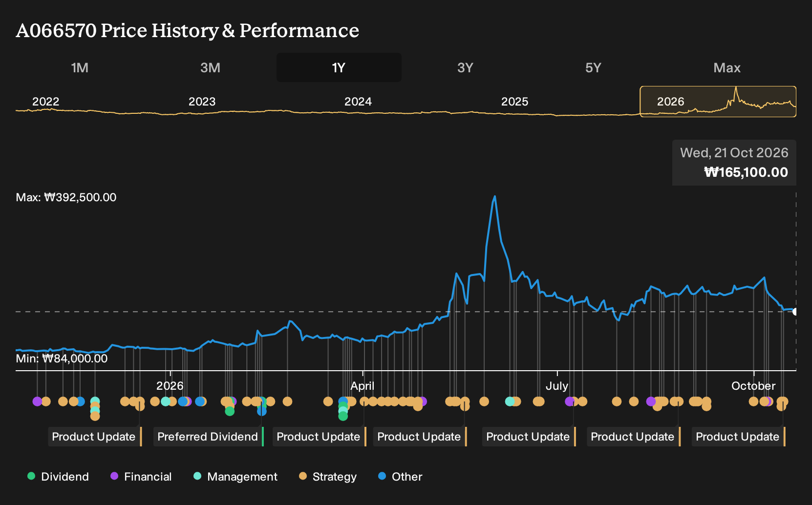Viewport: 812px width, 505px height.
Task: Click the highest peak of the blue price line
Action: tap(495, 197)
